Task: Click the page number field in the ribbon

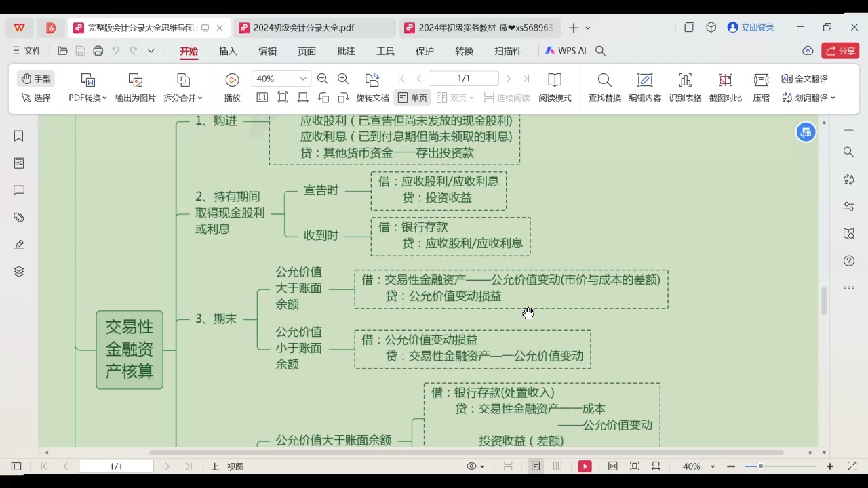Action: click(x=464, y=79)
